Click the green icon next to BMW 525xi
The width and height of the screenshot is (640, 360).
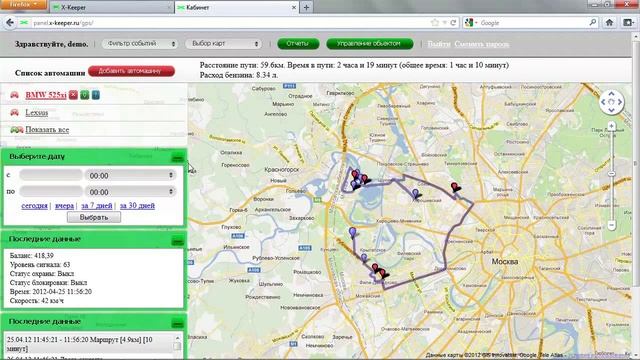tap(84, 95)
